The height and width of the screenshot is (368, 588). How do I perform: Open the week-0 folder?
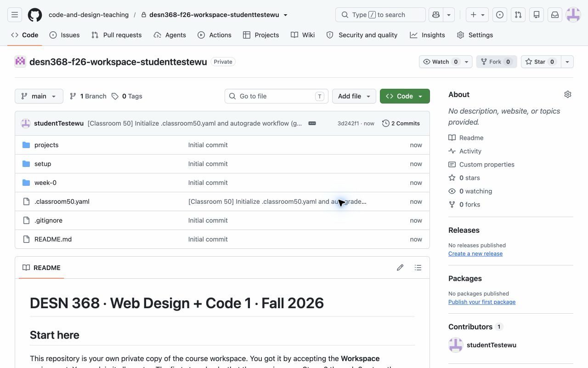(x=45, y=183)
